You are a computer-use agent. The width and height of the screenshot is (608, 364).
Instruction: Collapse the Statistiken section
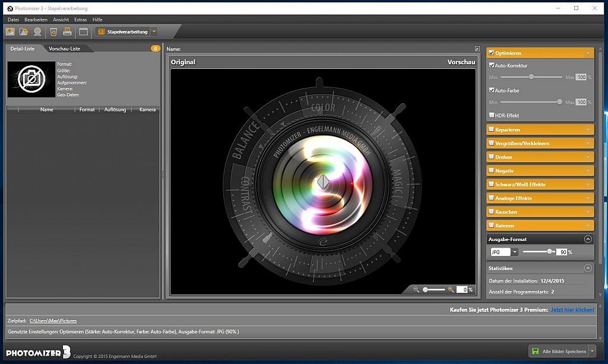pos(588,268)
